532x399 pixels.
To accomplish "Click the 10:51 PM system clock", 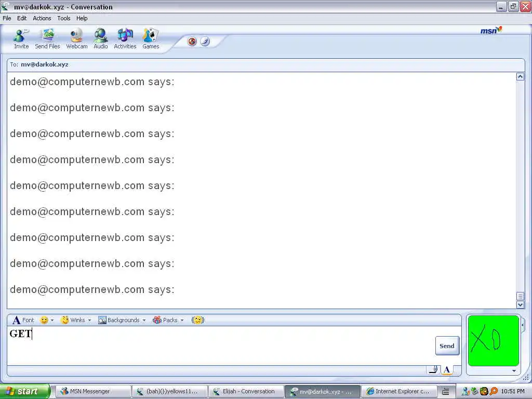I will point(513,392).
